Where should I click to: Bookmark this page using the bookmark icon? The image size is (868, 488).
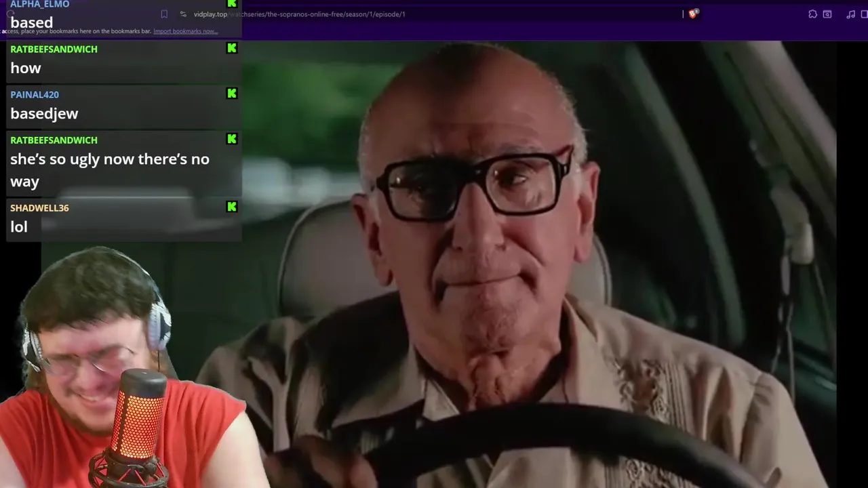coord(164,14)
